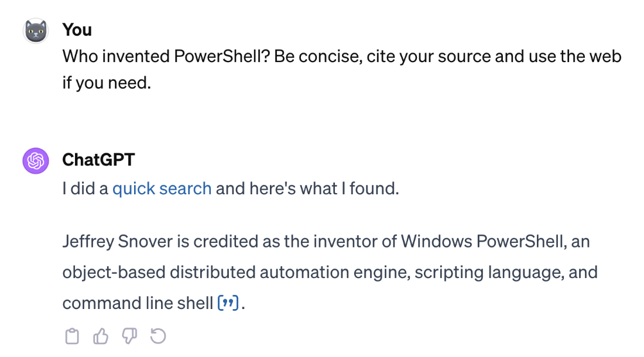Click the words "here's what I found"
The height and width of the screenshot is (357, 644).
click(324, 188)
